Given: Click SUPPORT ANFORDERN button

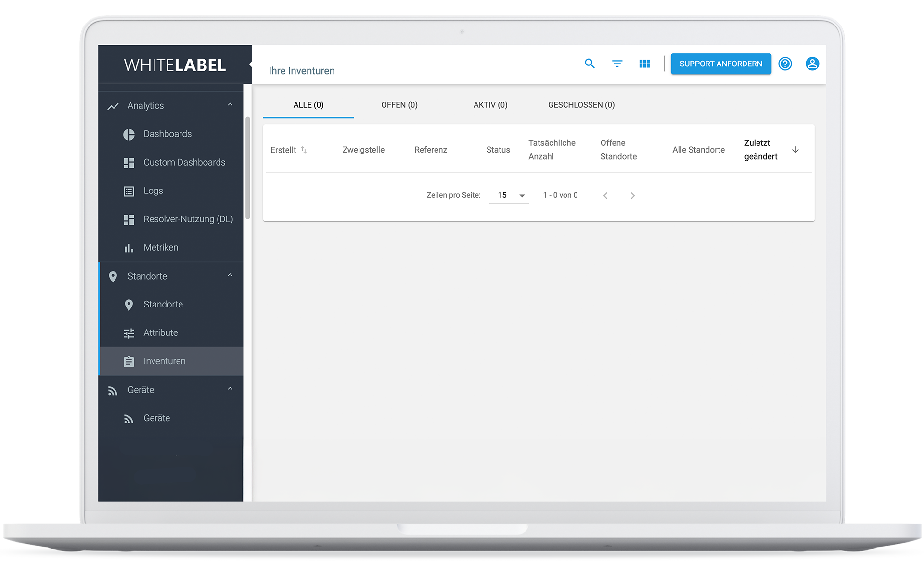Looking at the screenshot, I should [x=721, y=64].
